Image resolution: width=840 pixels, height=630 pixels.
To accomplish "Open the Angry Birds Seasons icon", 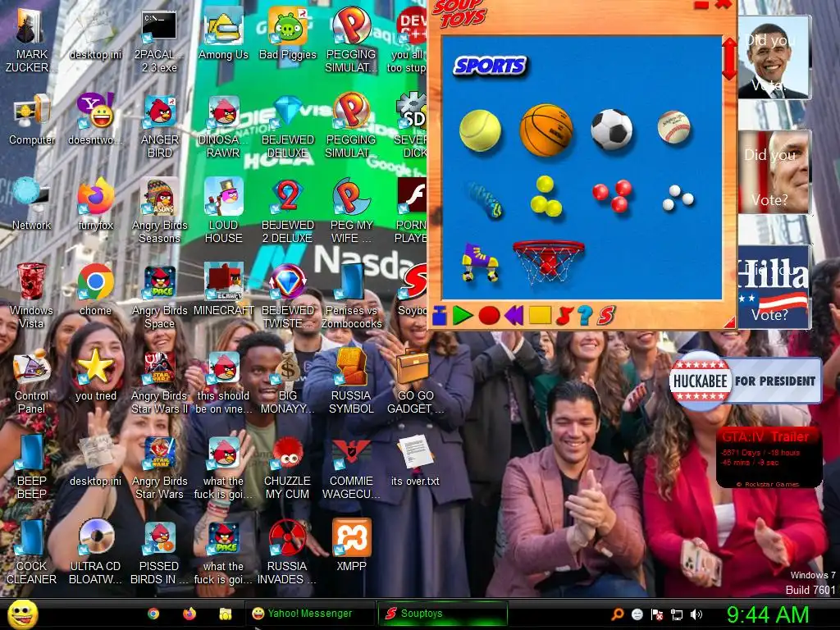I will [159, 211].
